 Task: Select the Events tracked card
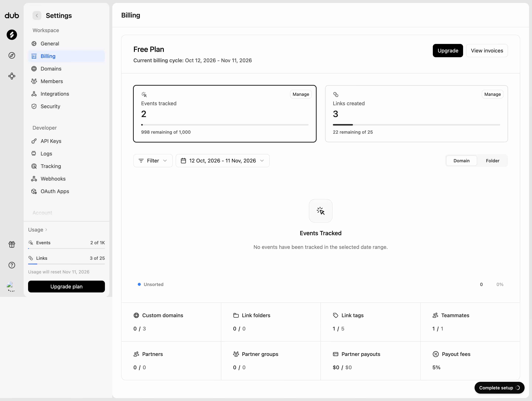click(225, 114)
